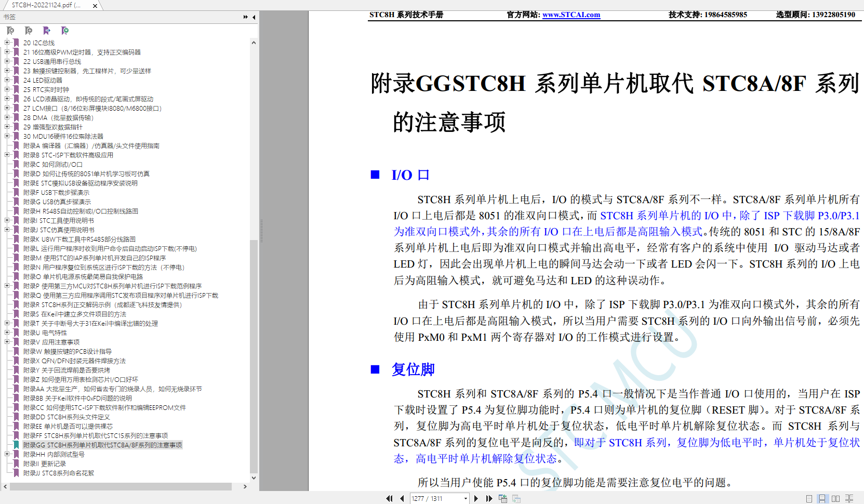864x504 pixels.
Task: Expand the 附录HH 内部测试型号 node
Action: (7, 454)
